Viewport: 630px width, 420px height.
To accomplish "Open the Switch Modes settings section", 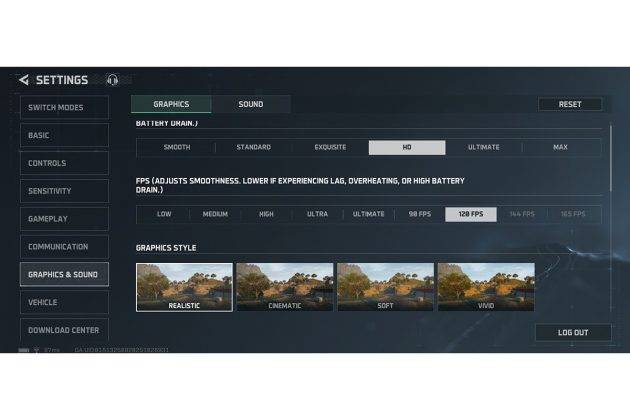I will 64,107.
